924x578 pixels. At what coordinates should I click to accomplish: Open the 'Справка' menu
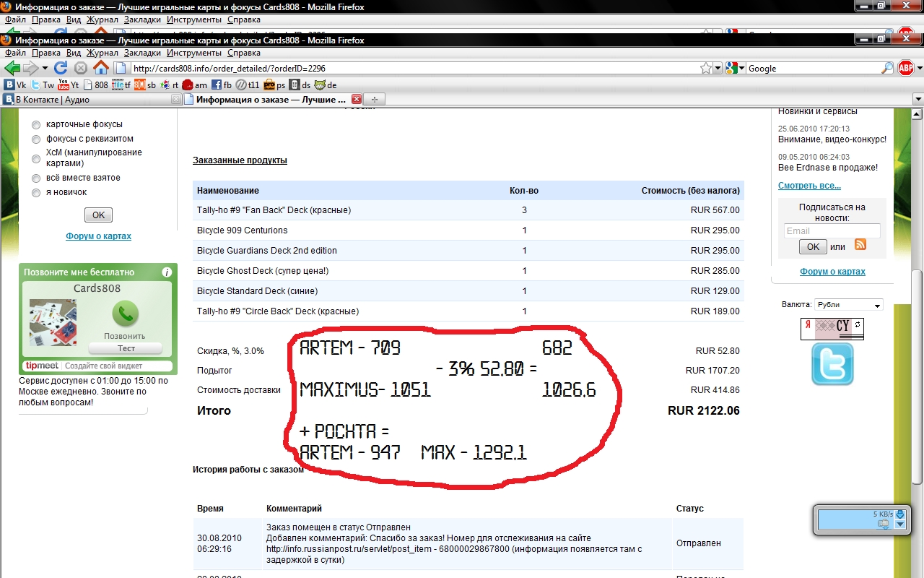(243, 53)
